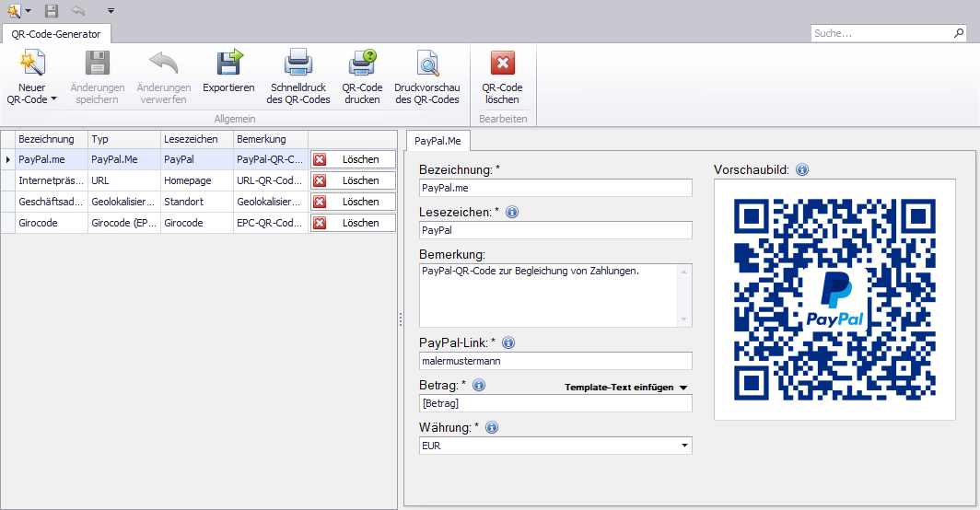Image resolution: width=980 pixels, height=510 pixels.
Task: Click into the Bemerkung text area
Action: [x=549, y=296]
